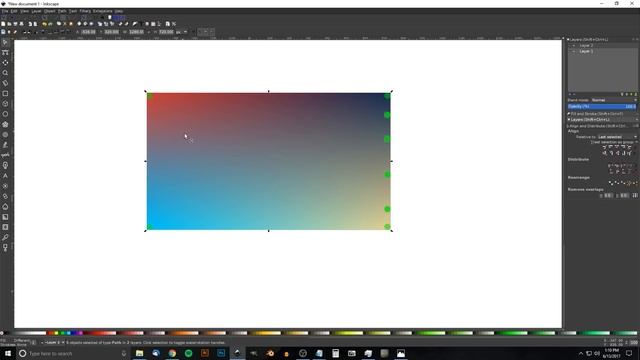Select the Measure tool

coord(5,83)
